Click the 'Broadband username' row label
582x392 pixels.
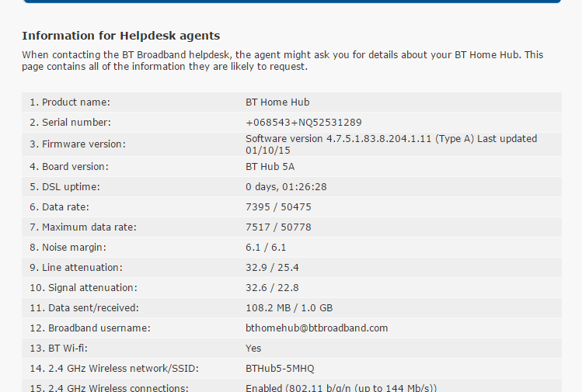[x=90, y=328]
